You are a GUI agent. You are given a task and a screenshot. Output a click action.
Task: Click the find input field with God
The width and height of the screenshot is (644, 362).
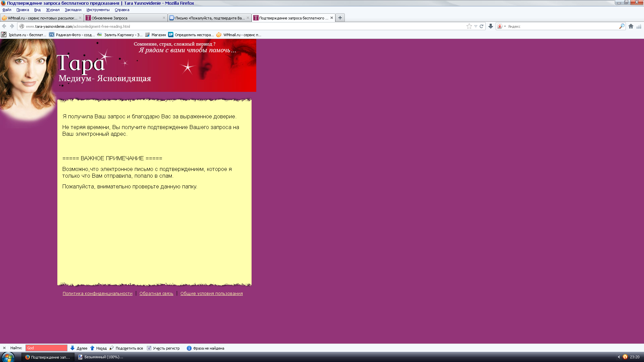46,348
